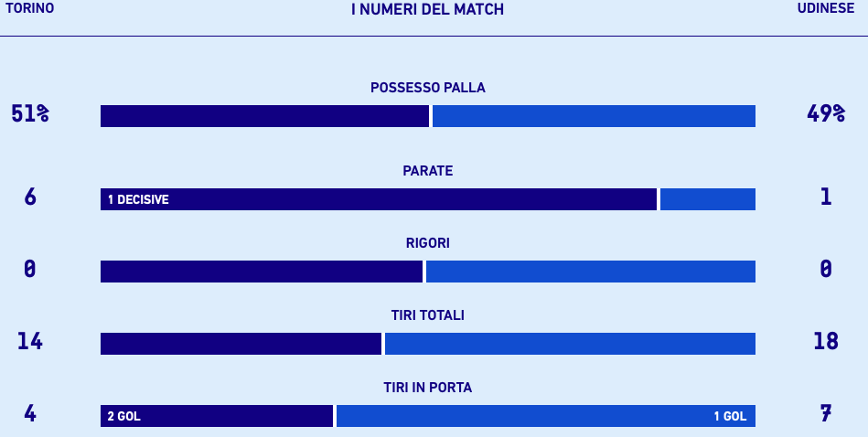Select the POSSESSO PALLA label
This screenshot has width=868, height=437.
click(427, 89)
